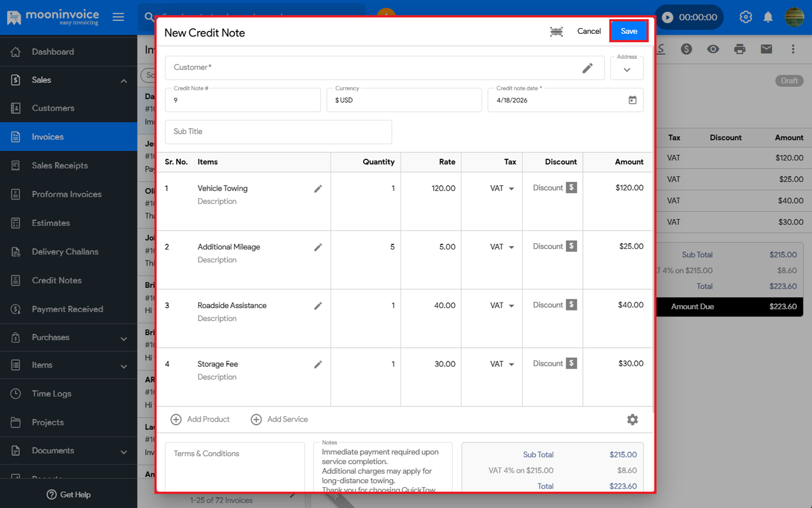The height and width of the screenshot is (508, 812).
Task: Click the barcode scanner icon
Action: pos(556,32)
